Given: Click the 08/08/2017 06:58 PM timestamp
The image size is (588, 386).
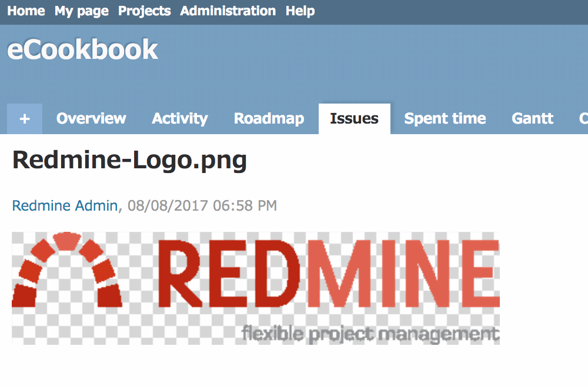Looking at the screenshot, I should [x=202, y=205].
